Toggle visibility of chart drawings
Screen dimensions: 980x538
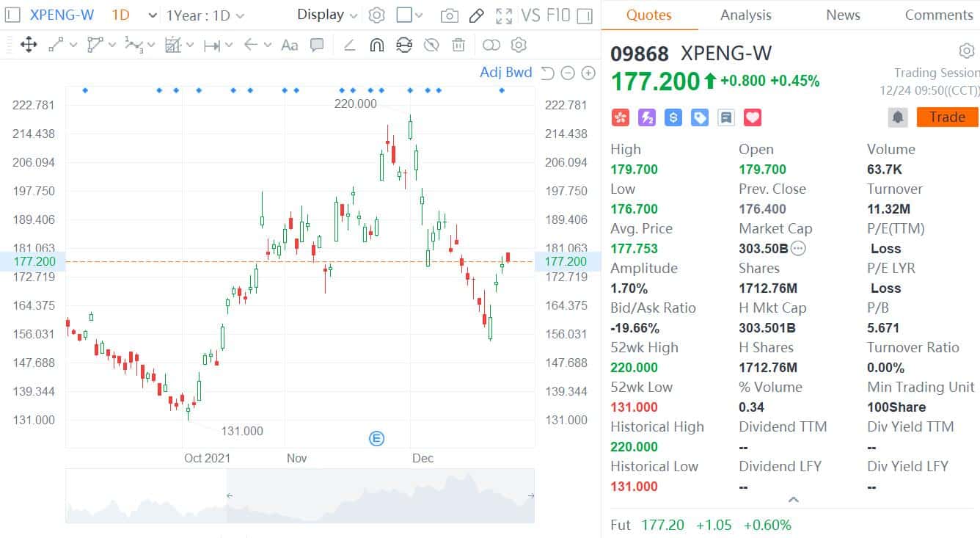(x=431, y=45)
